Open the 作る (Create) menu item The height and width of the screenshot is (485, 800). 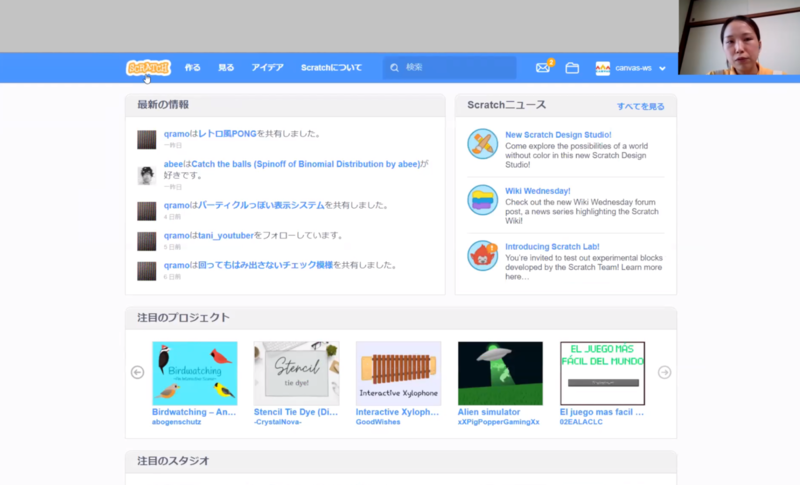point(192,68)
